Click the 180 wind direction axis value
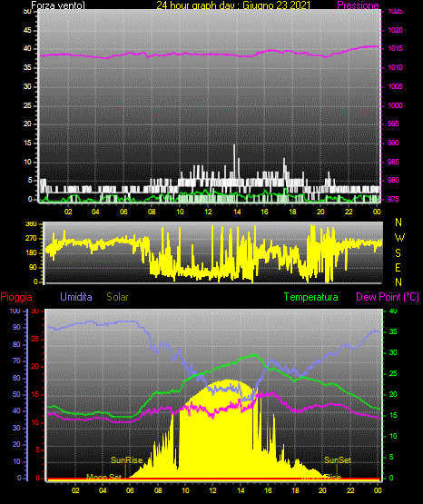Viewport: 423px width, 504px height. (31, 253)
